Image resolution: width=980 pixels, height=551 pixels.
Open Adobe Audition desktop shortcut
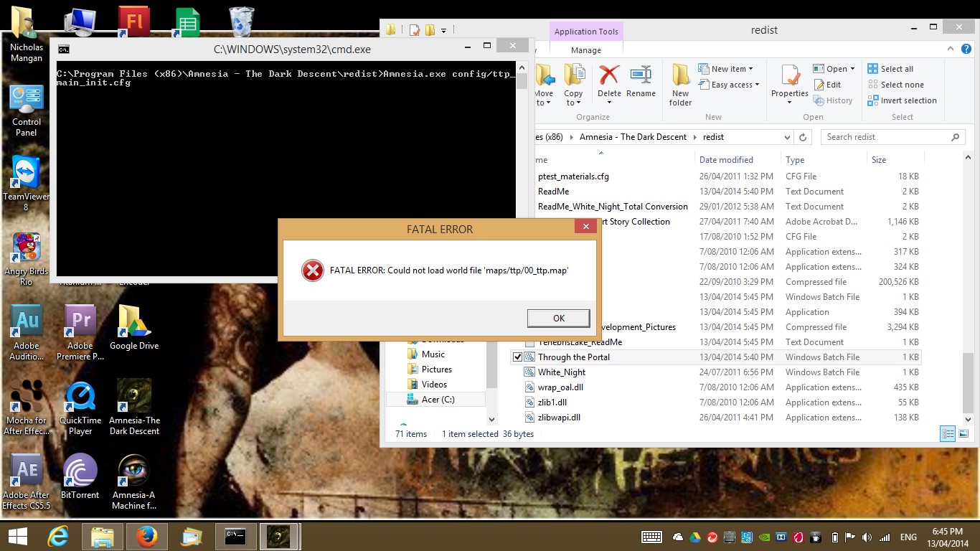click(27, 333)
